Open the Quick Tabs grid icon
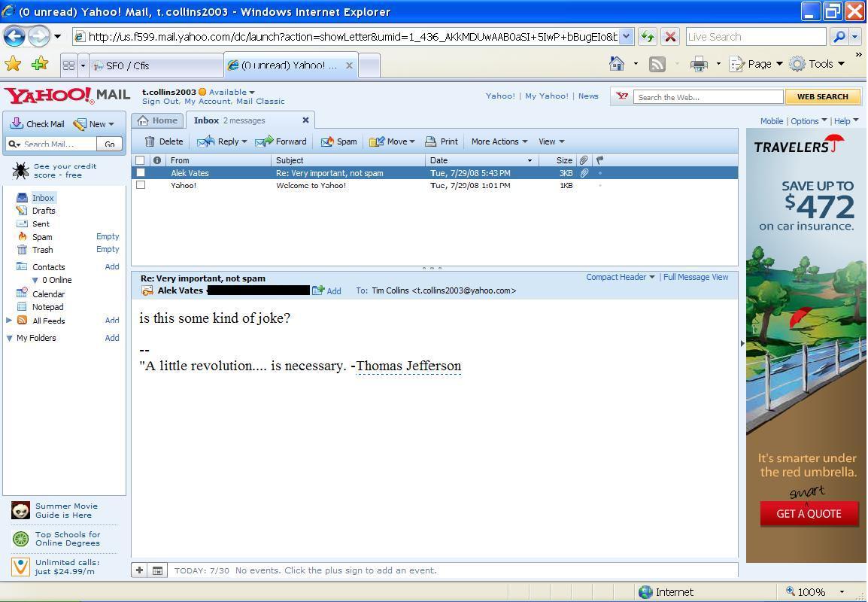868x602 pixels. coord(68,65)
